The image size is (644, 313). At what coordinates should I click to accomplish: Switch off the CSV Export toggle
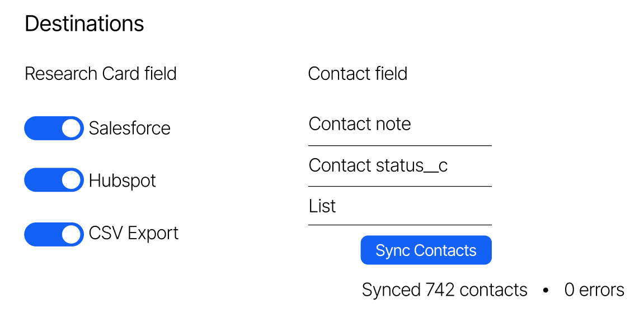[x=54, y=234]
